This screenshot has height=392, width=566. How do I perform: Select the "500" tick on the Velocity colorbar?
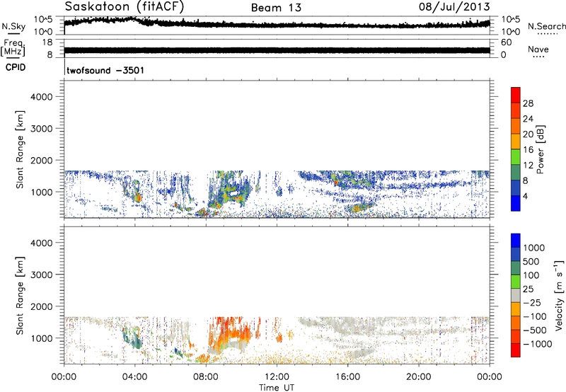point(531,262)
